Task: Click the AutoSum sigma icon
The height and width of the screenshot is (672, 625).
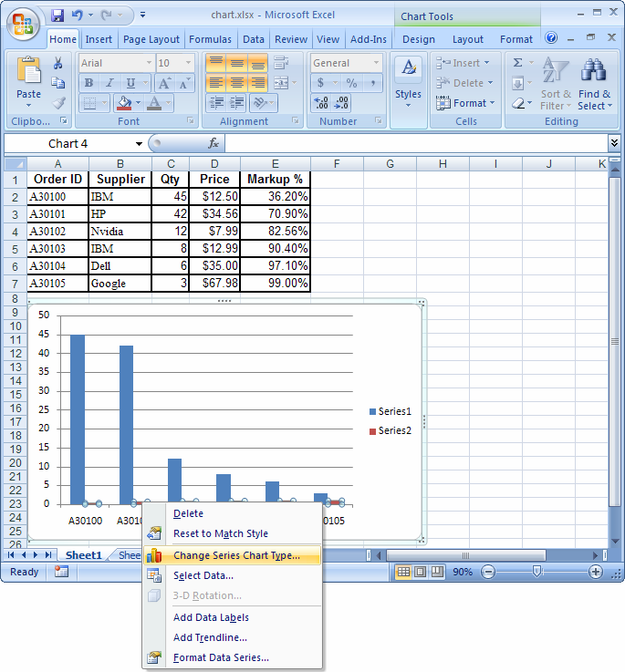Action: (517, 63)
